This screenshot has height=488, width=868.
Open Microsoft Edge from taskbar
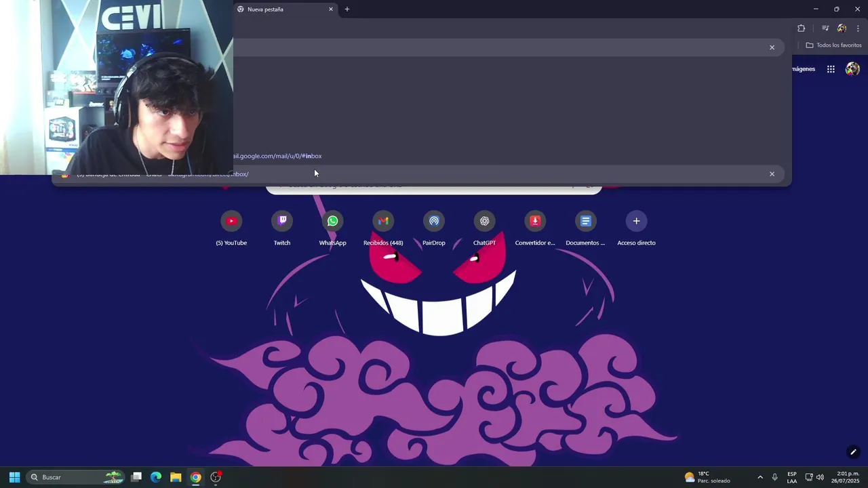(x=156, y=477)
